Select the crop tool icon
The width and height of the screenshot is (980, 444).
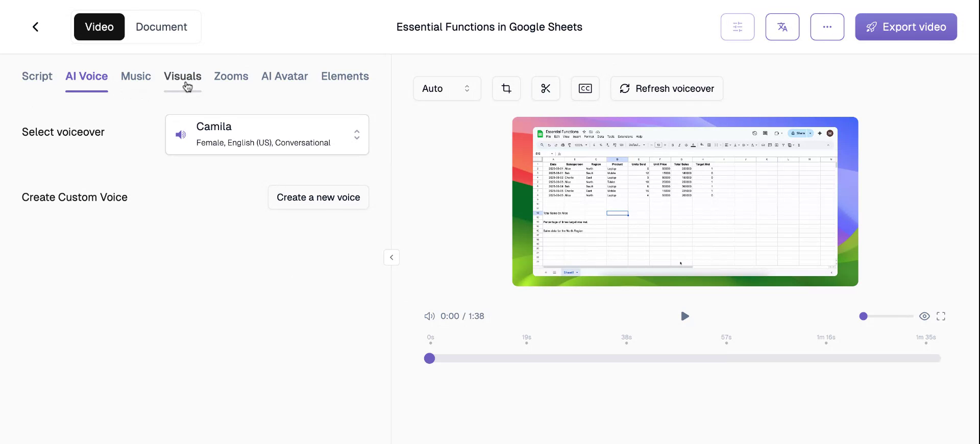tap(506, 89)
